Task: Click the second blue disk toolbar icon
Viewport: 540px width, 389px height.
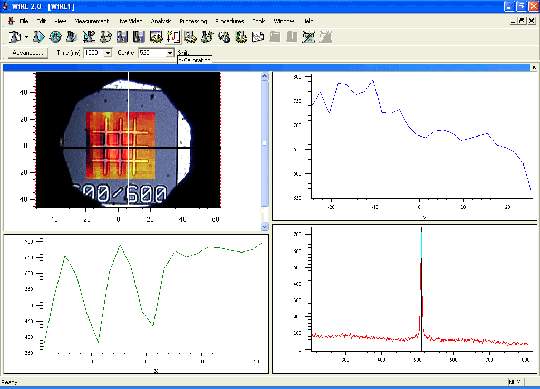Action: click(139, 36)
